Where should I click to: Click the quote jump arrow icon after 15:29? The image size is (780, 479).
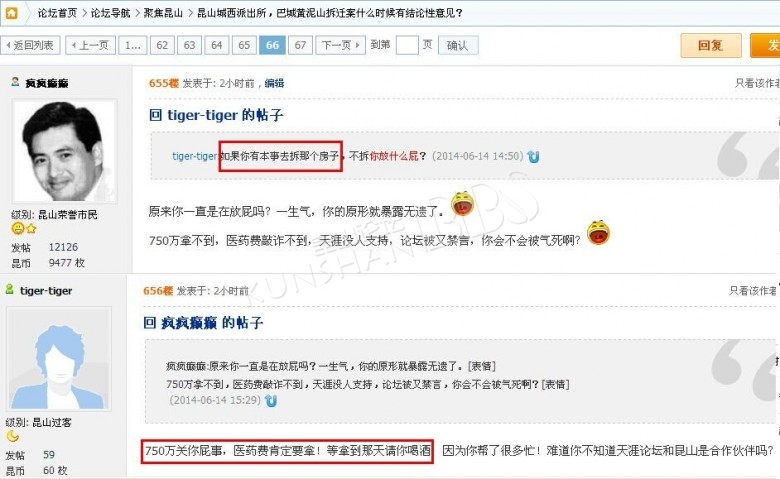point(271,400)
